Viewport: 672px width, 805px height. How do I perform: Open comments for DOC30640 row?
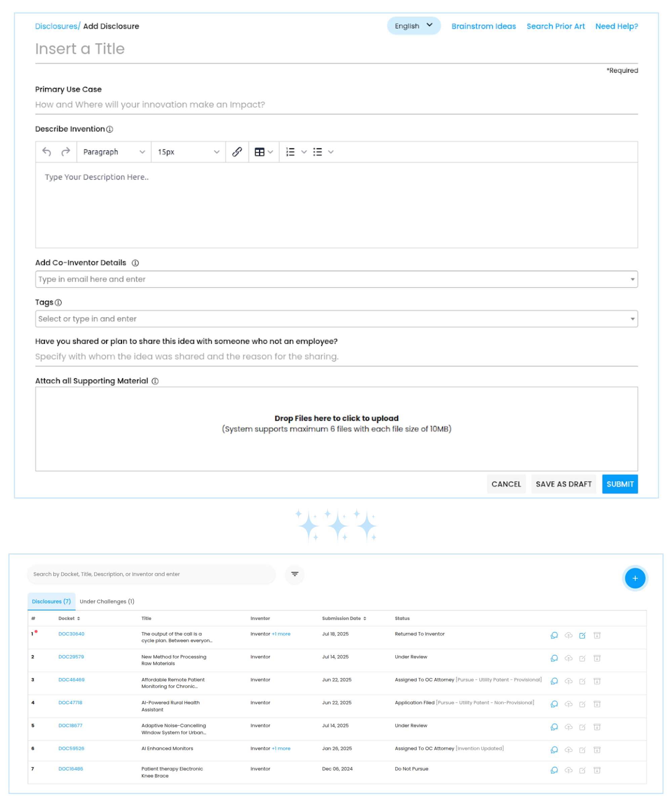pyautogui.click(x=554, y=635)
